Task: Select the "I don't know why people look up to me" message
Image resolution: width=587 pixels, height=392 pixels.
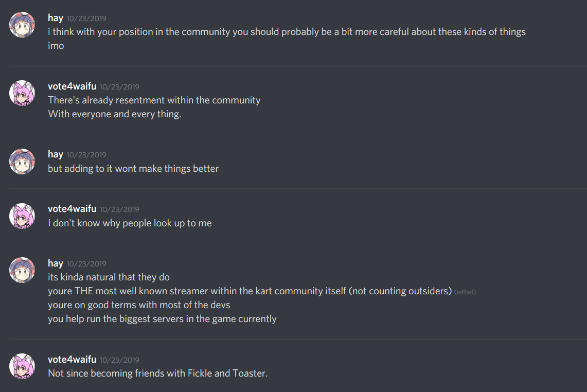Action: (x=130, y=223)
